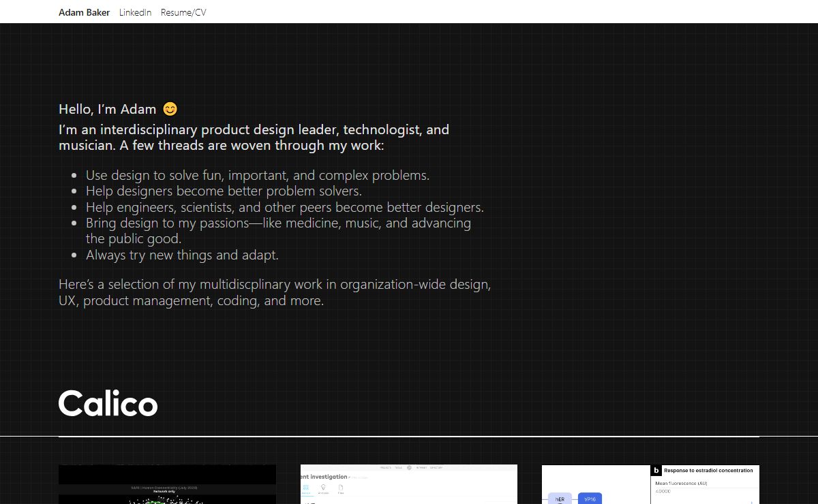Open the Adam Baker home link
The height and width of the screenshot is (504, 818).
(x=84, y=12)
